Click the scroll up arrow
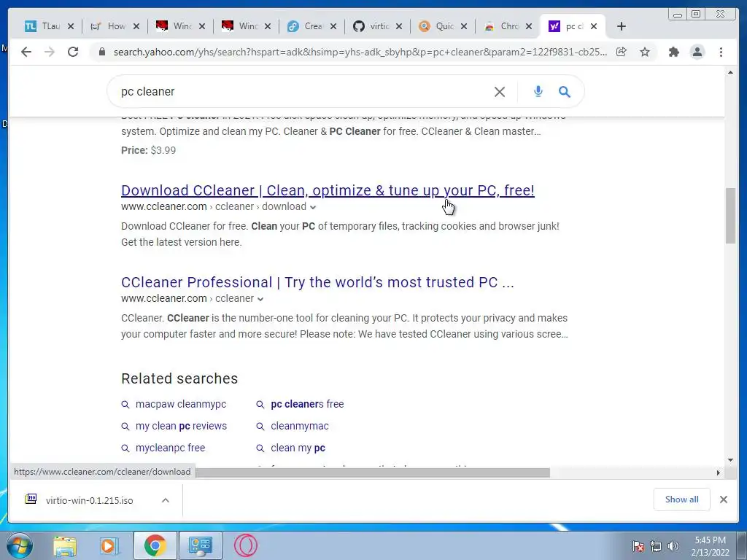Image resolution: width=747 pixels, height=560 pixels. click(x=730, y=72)
